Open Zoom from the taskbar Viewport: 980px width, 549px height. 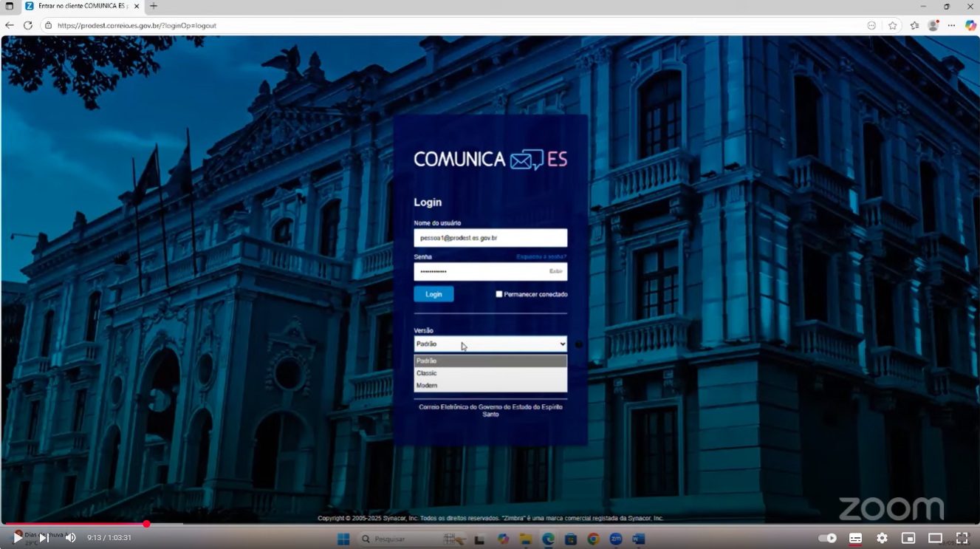point(617,539)
